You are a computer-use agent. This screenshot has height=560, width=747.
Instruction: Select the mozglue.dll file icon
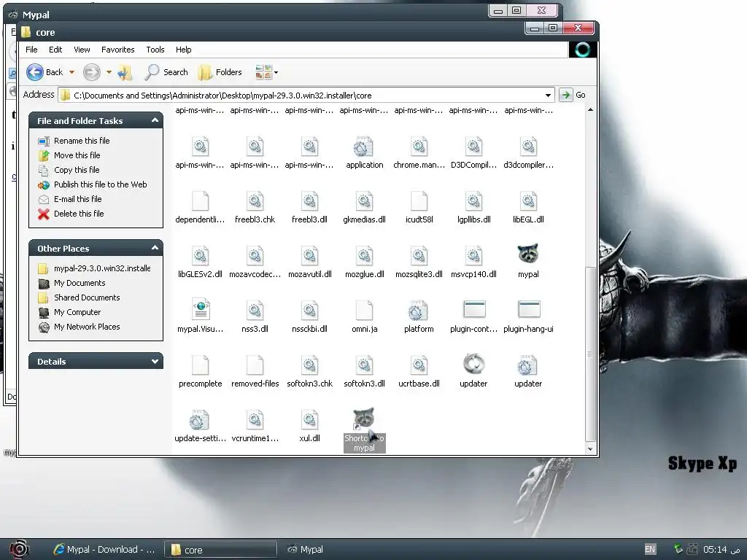tap(364, 256)
